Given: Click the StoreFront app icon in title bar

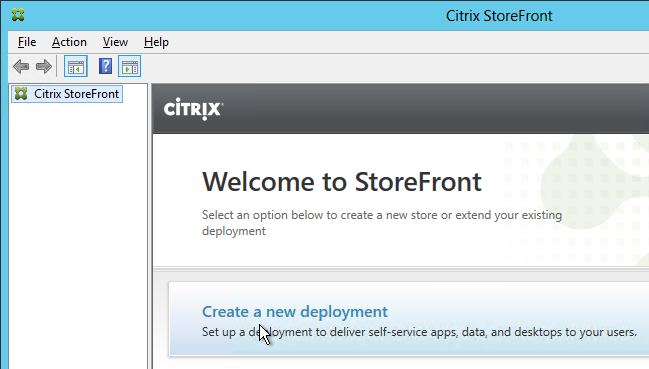Looking at the screenshot, I should 18,15.
